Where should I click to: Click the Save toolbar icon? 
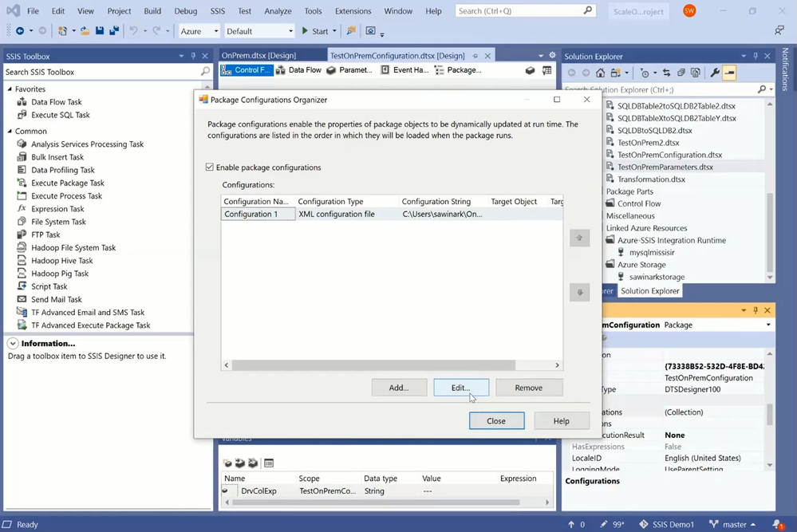pos(100,31)
